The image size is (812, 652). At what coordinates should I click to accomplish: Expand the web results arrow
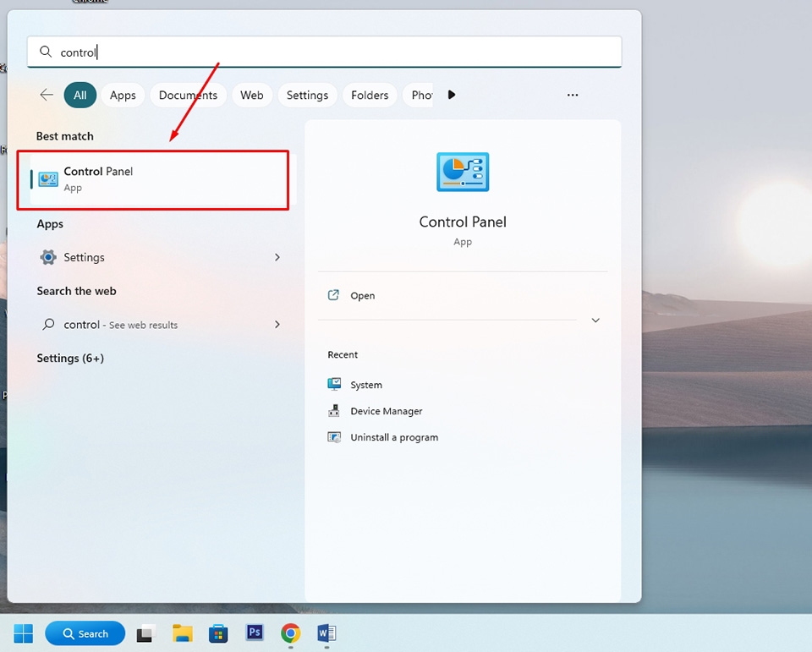[x=277, y=325]
